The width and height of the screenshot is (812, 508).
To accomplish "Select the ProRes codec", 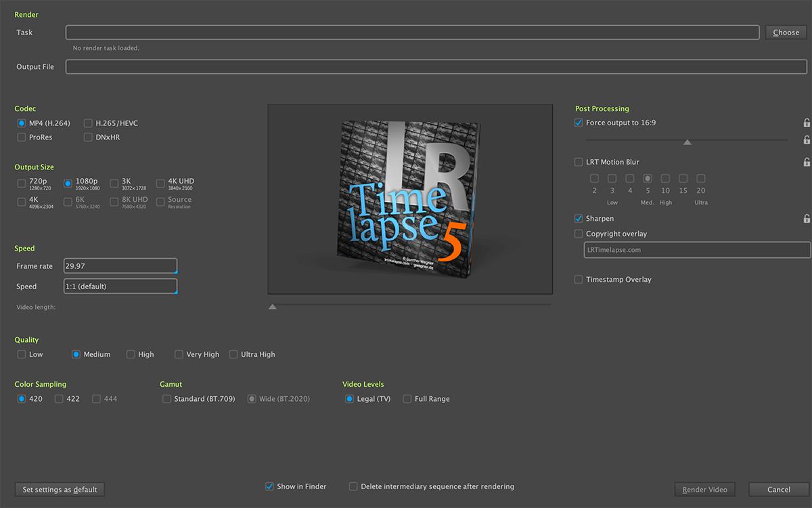I will pyautogui.click(x=22, y=137).
